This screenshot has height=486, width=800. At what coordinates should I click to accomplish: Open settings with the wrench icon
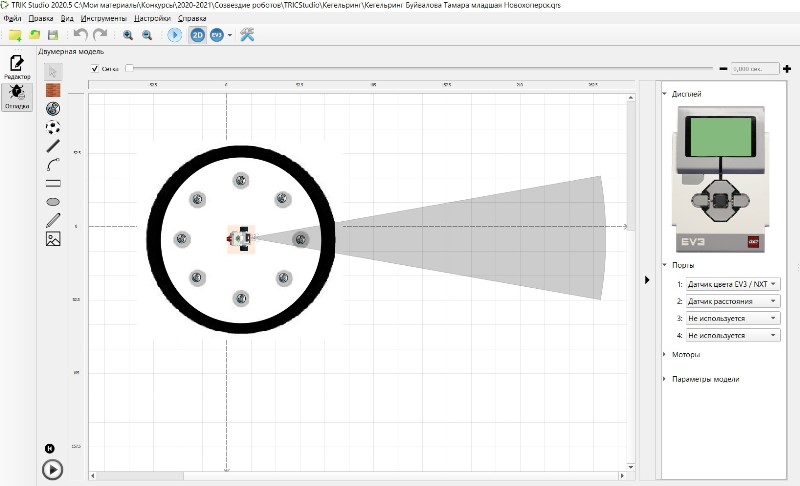(247, 35)
